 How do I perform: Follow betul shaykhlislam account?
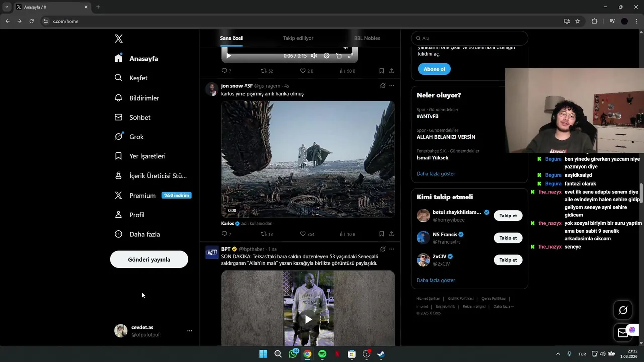pyautogui.click(x=508, y=216)
